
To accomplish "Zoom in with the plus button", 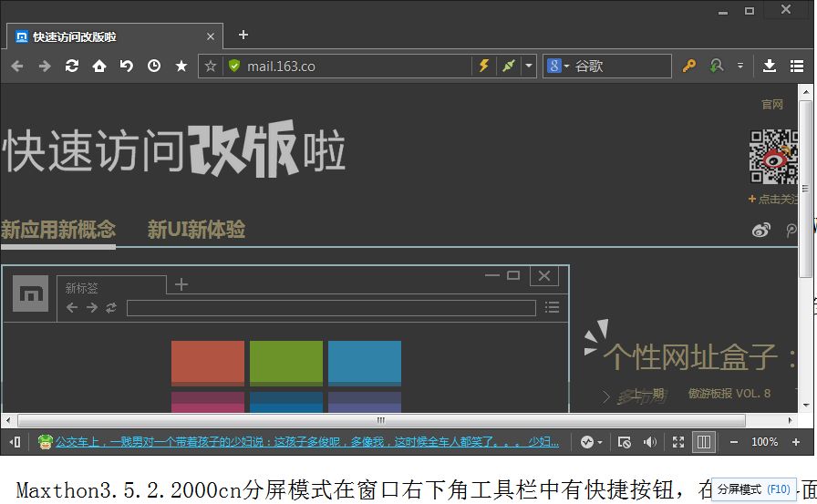I will click(x=796, y=442).
